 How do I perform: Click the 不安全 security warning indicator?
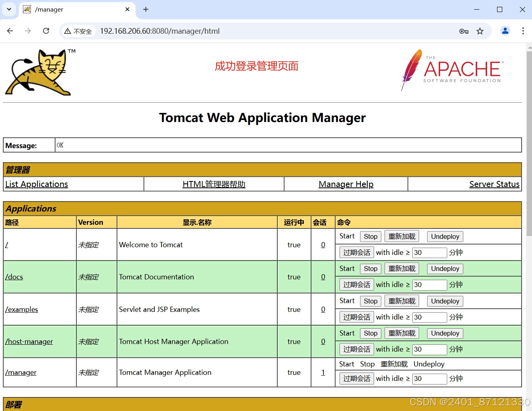[78, 31]
